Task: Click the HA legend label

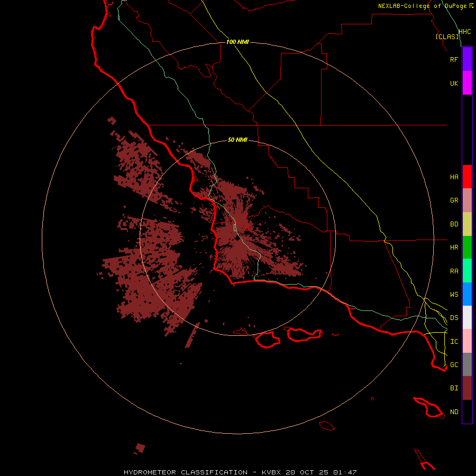Action: click(454, 177)
